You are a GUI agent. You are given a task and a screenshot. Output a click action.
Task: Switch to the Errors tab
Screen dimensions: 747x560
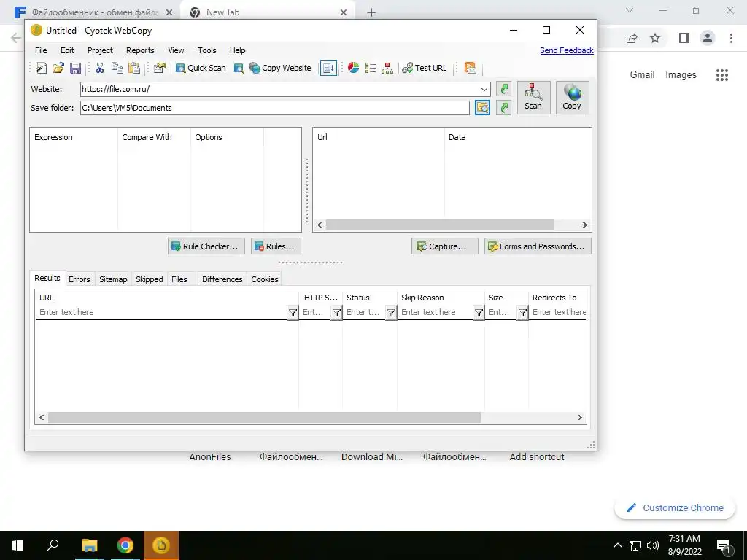point(79,279)
